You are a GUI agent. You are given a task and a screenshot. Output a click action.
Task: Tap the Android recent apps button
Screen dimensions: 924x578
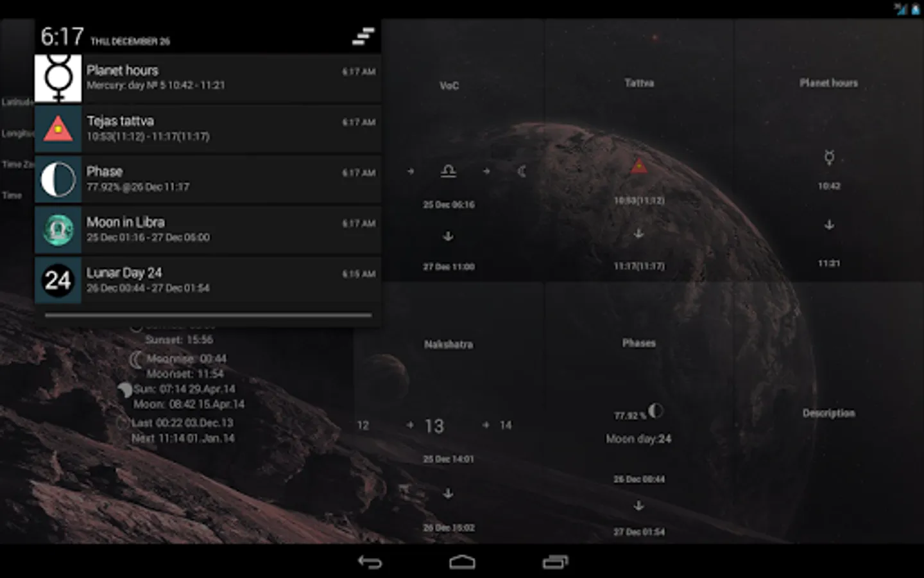click(555, 562)
